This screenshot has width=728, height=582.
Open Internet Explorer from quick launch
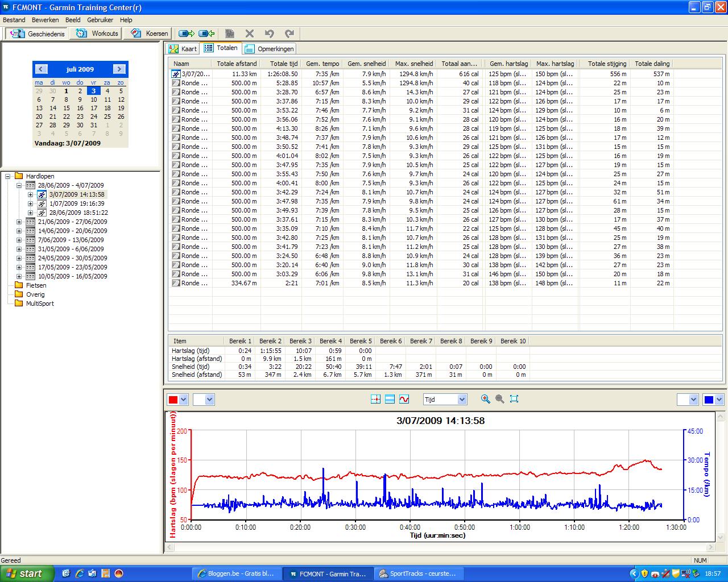[x=80, y=573]
